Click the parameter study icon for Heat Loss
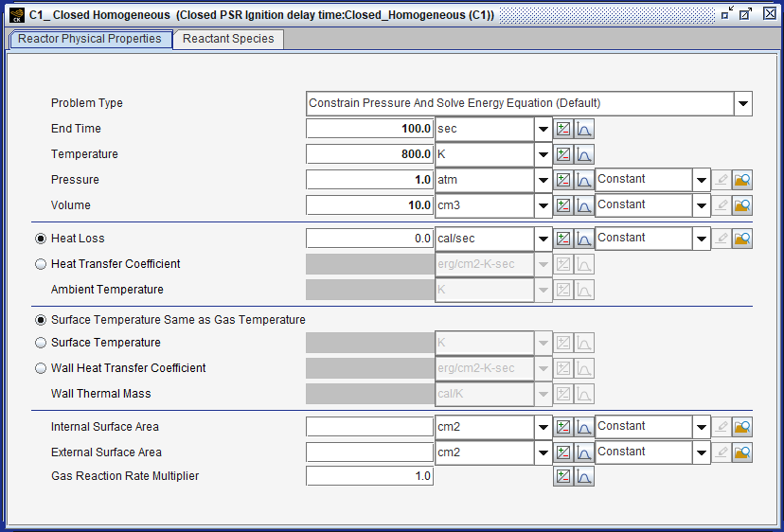Viewport: 784px width, 532px height. [563, 239]
